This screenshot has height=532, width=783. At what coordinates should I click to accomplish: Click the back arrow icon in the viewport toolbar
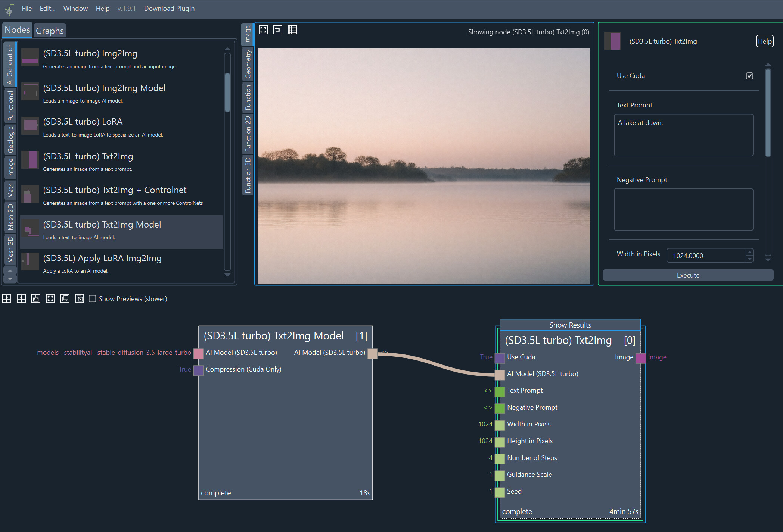(278, 30)
